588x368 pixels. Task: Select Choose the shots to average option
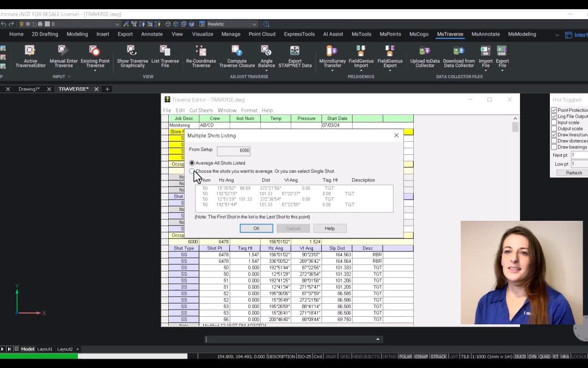(192, 171)
